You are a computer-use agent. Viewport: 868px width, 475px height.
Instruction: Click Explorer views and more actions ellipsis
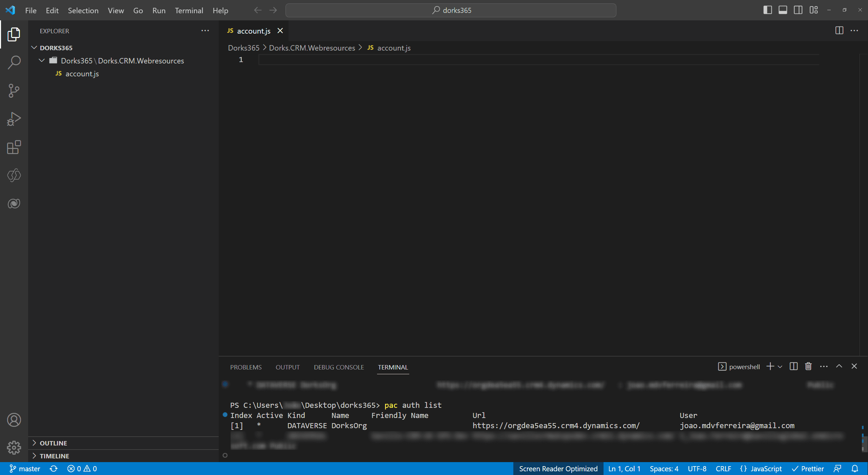[205, 31]
